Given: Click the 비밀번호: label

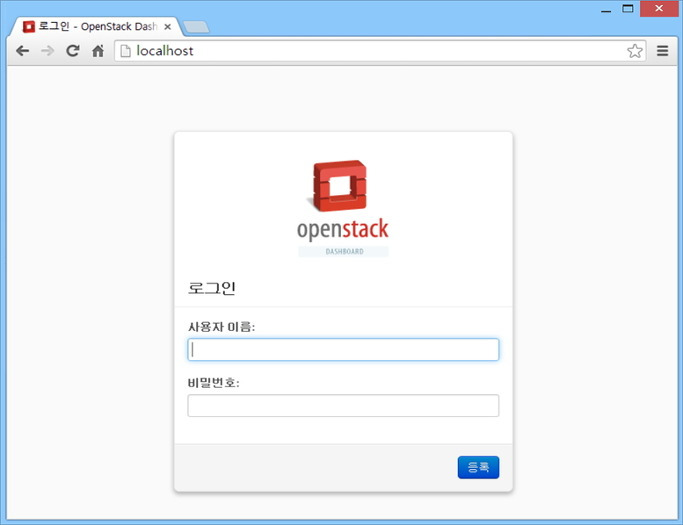Looking at the screenshot, I should coord(213,383).
